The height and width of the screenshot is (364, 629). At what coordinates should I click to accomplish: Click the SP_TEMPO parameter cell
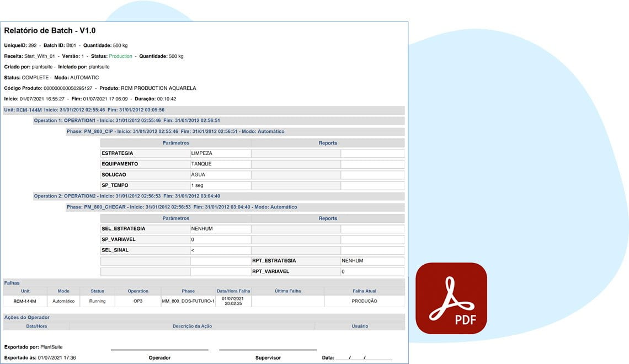click(x=145, y=186)
